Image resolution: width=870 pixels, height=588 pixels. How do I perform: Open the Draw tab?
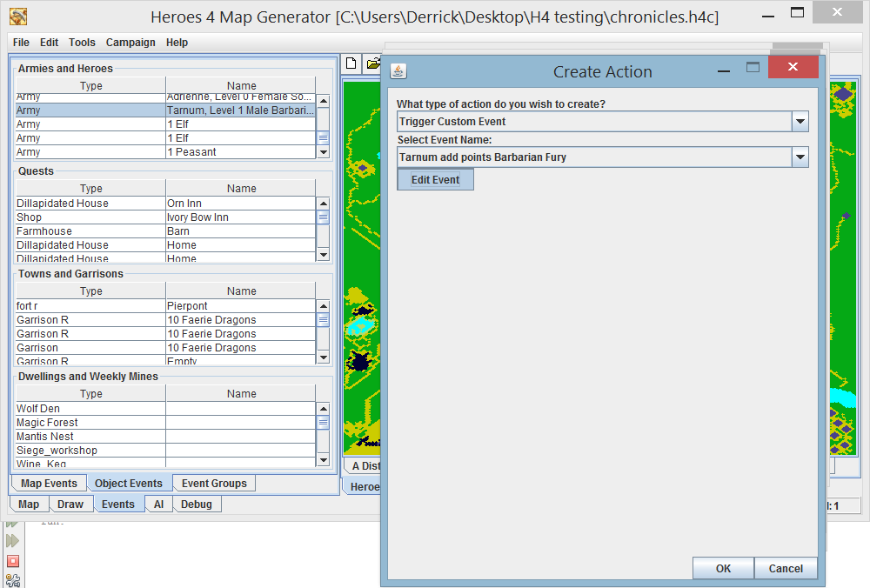click(70, 504)
